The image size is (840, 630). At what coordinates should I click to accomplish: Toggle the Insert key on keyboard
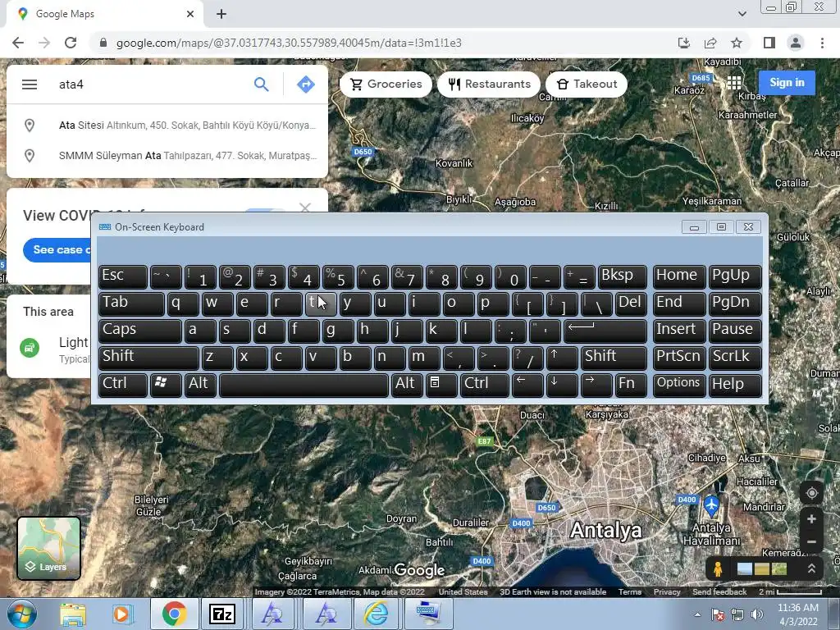(x=678, y=331)
